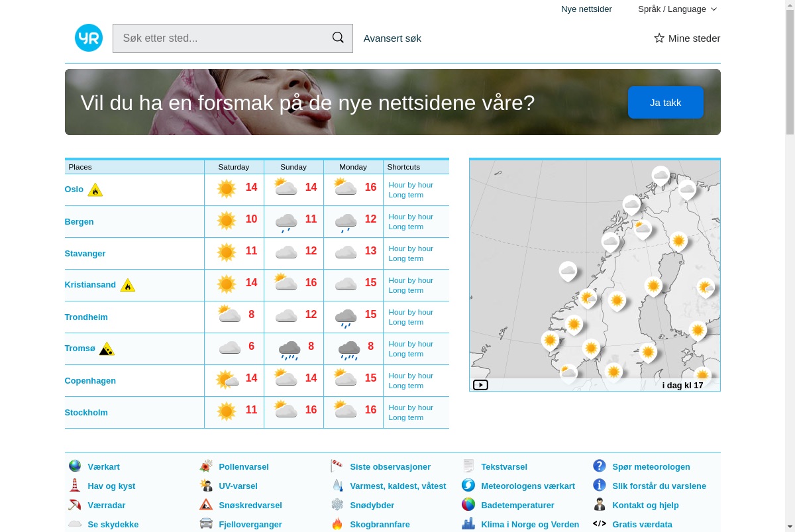Screen dimensions: 795x532
Task: Click the Værkart globe icon
Action: tap(75, 466)
